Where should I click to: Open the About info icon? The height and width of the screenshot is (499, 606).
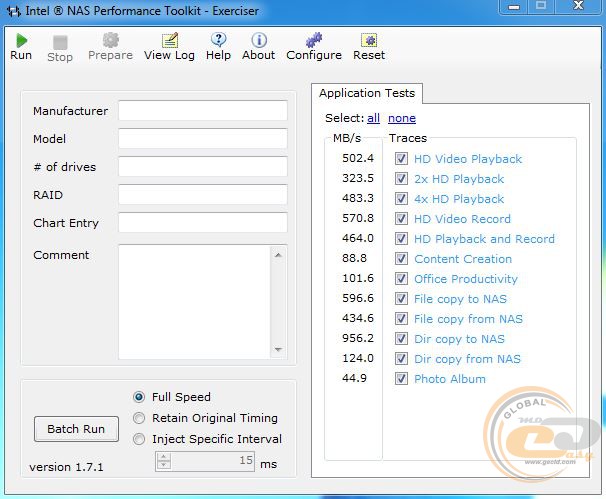(x=259, y=40)
